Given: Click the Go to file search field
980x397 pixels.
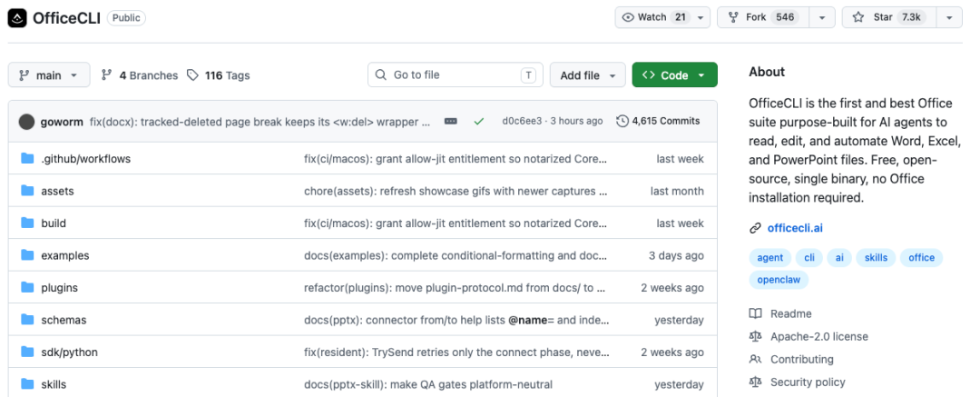Looking at the screenshot, I should (x=455, y=75).
